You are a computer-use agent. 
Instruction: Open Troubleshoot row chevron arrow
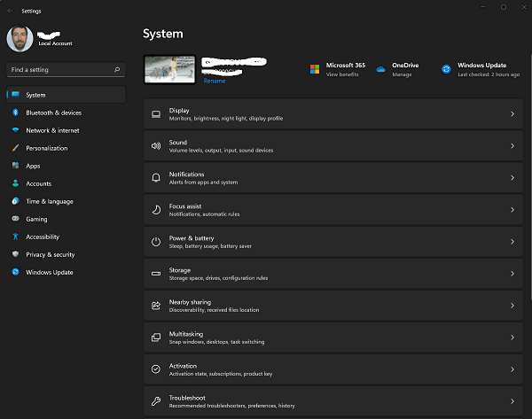click(512, 401)
